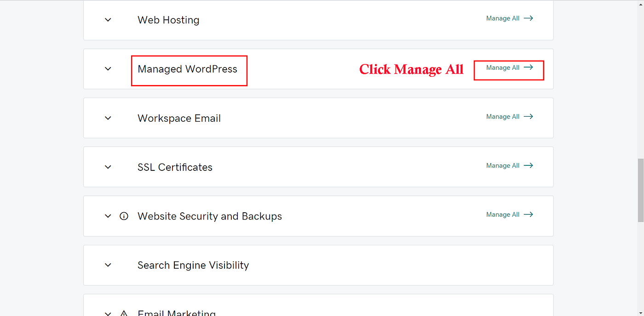Click the Managed WordPress heading
Screen dimensions: 644x316
(x=187, y=69)
